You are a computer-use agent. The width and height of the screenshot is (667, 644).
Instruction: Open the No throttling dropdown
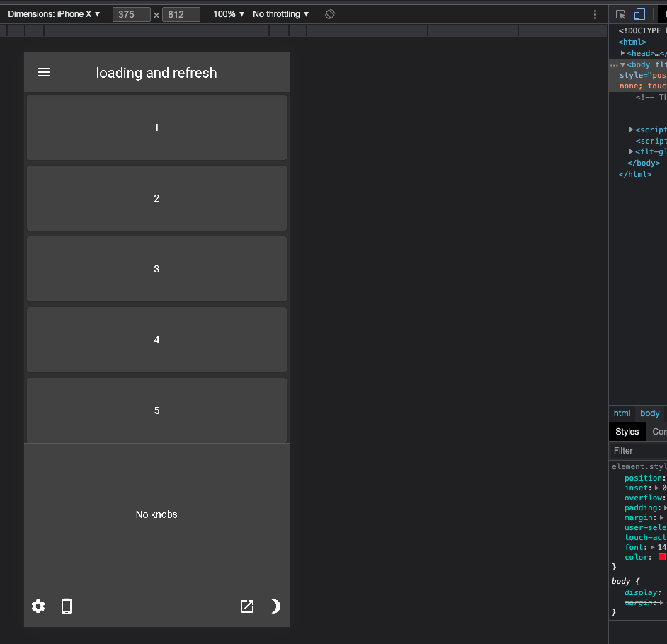point(279,13)
